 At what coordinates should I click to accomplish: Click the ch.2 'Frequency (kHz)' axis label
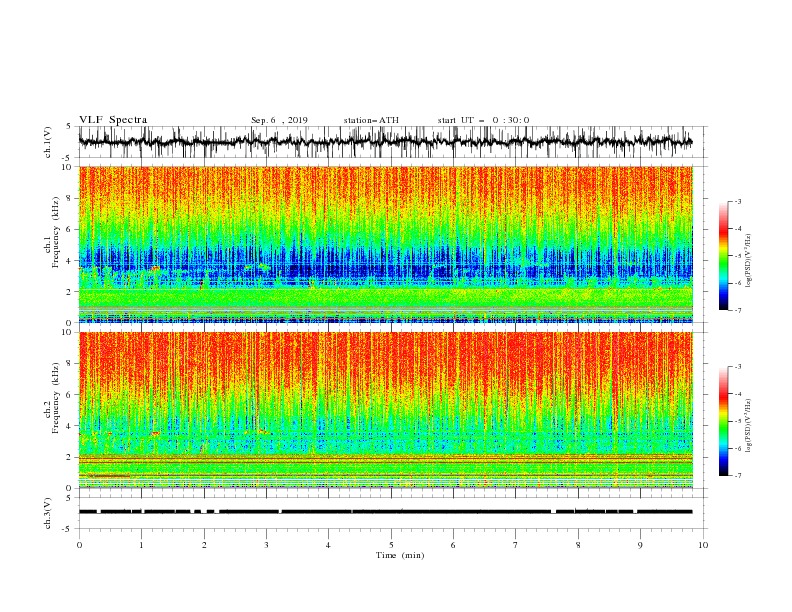(56, 398)
